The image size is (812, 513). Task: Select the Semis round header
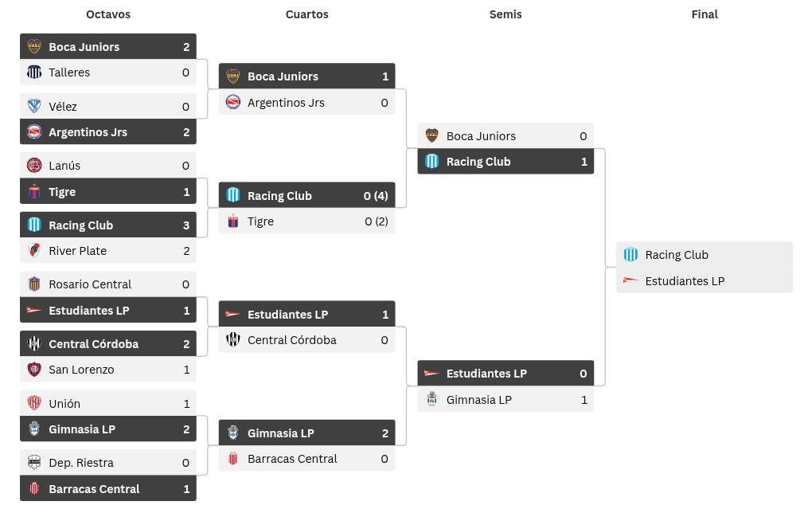click(506, 14)
